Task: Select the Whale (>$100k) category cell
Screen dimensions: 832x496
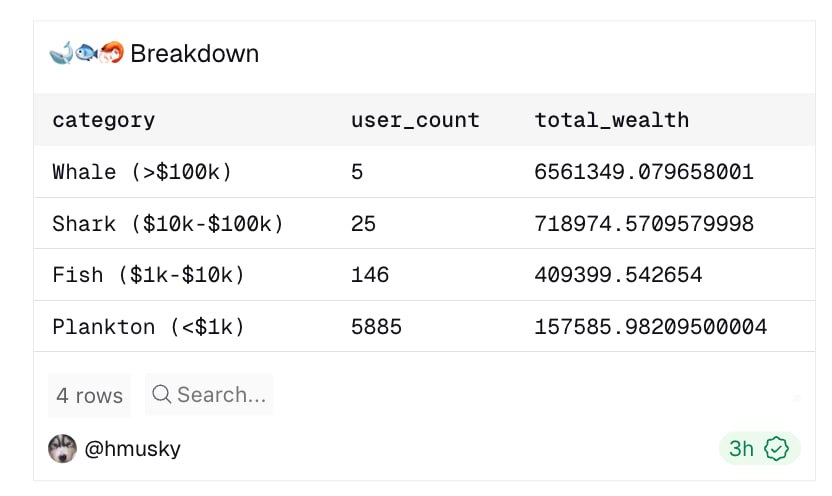Action: pyautogui.click(x=142, y=172)
